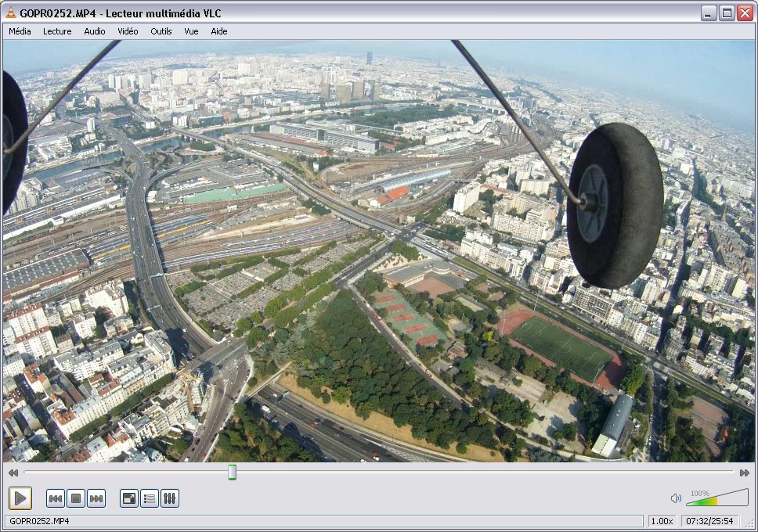Open the Média menu

coord(20,31)
